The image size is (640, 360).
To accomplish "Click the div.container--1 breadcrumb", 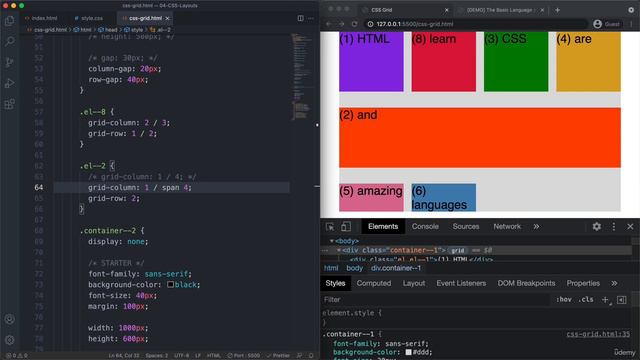I will (x=396, y=268).
